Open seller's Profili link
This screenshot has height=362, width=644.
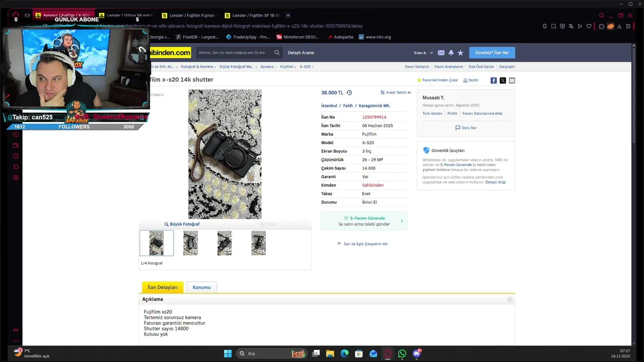tap(453, 114)
